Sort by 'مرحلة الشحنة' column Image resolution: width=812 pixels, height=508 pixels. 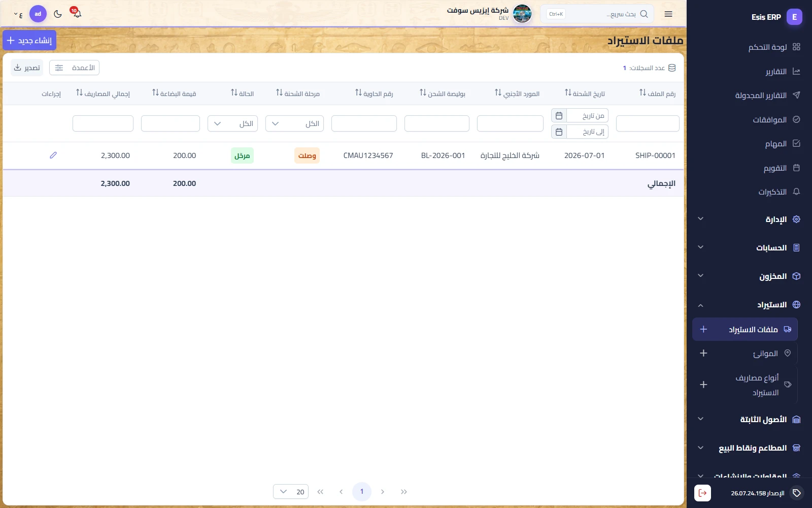[298, 93]
